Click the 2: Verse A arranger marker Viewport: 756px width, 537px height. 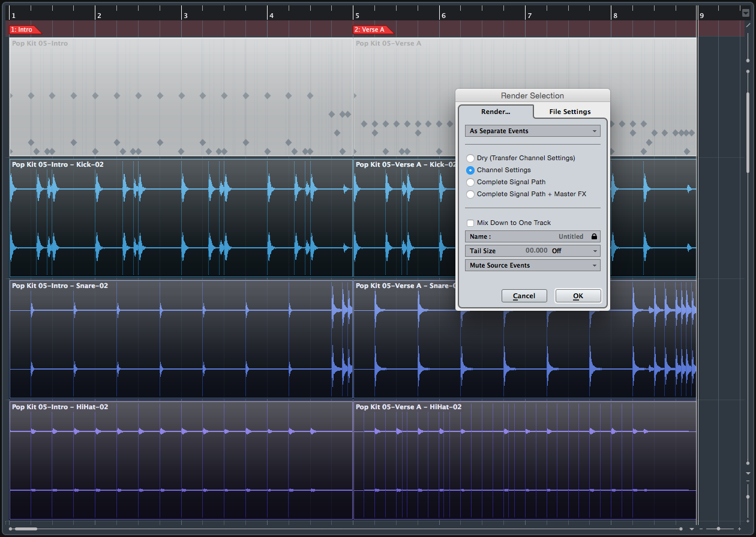pyautogui.click(x=370, y=29)
